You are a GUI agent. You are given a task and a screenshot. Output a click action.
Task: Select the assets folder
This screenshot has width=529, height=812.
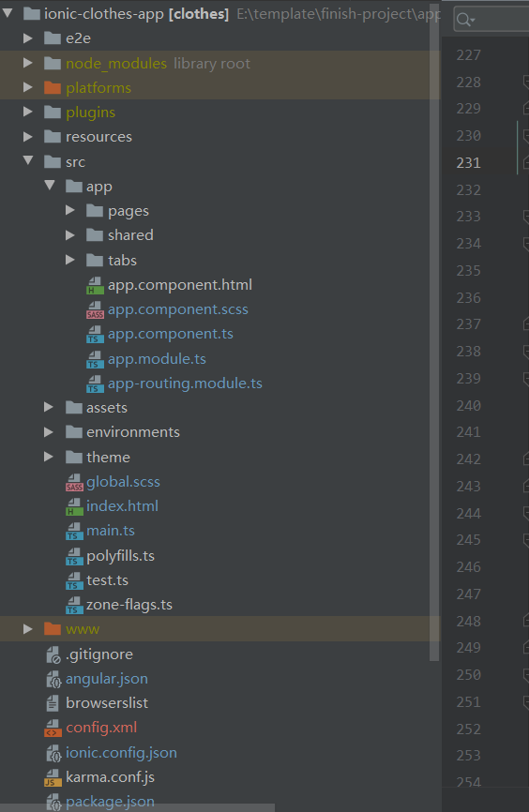[107, 408]
